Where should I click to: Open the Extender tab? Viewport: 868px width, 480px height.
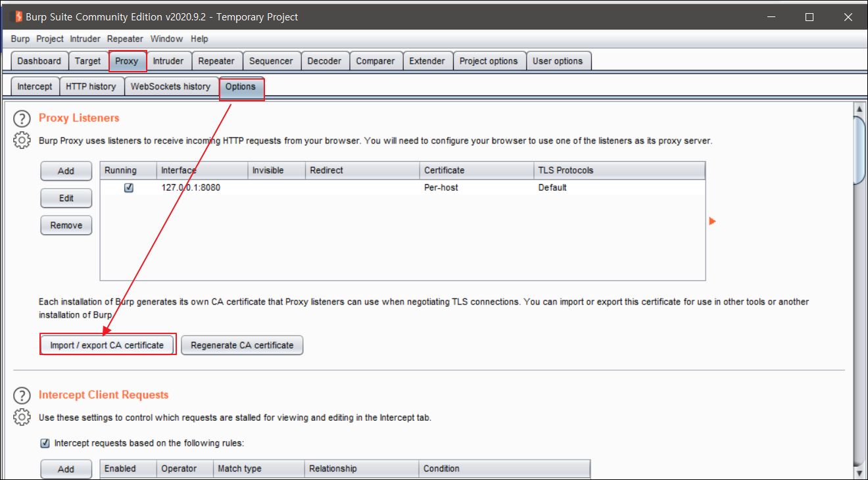click(x=427, y=61)
